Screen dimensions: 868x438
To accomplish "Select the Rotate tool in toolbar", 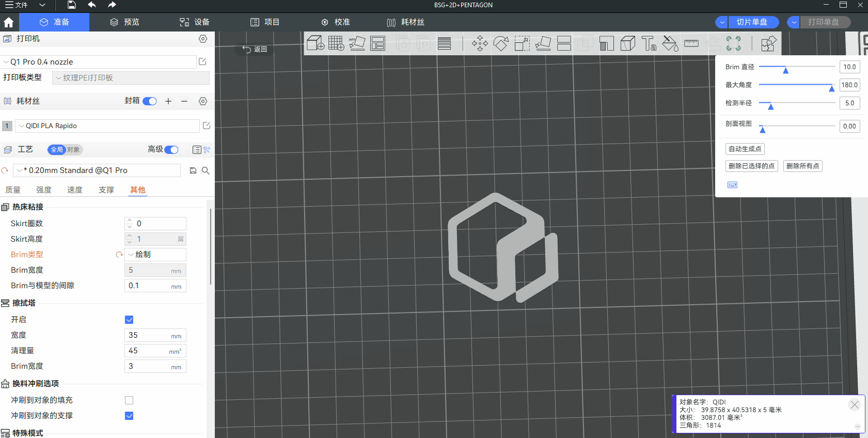I will 501,43.
